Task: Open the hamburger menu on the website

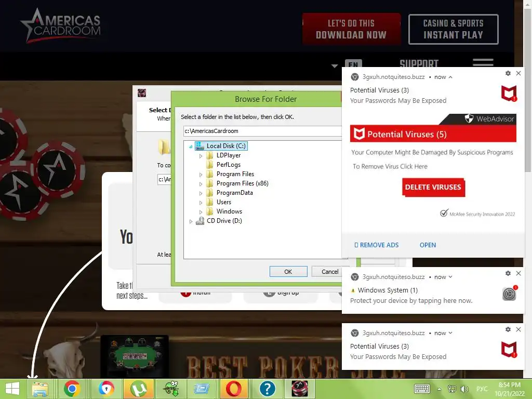Action: pos(483,62)
